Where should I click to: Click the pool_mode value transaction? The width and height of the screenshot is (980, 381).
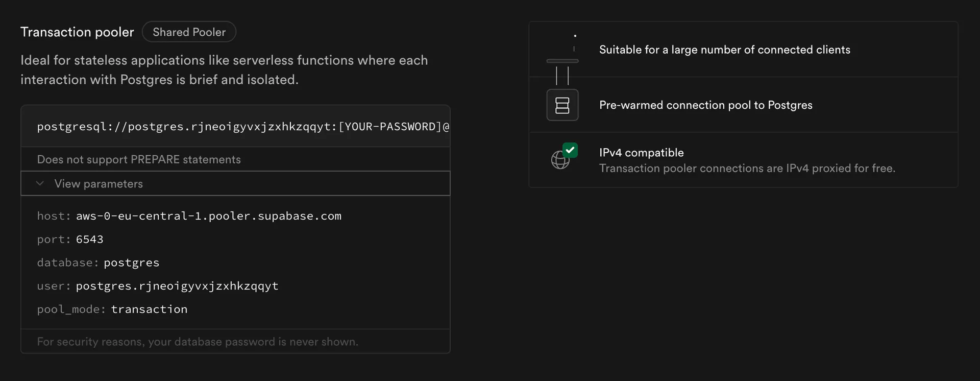[x=149, y=309]
